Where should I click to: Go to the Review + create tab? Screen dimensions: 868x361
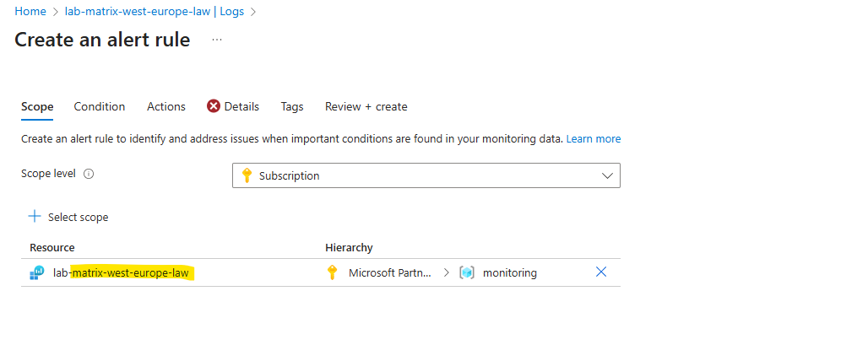(x=366, y=106)
